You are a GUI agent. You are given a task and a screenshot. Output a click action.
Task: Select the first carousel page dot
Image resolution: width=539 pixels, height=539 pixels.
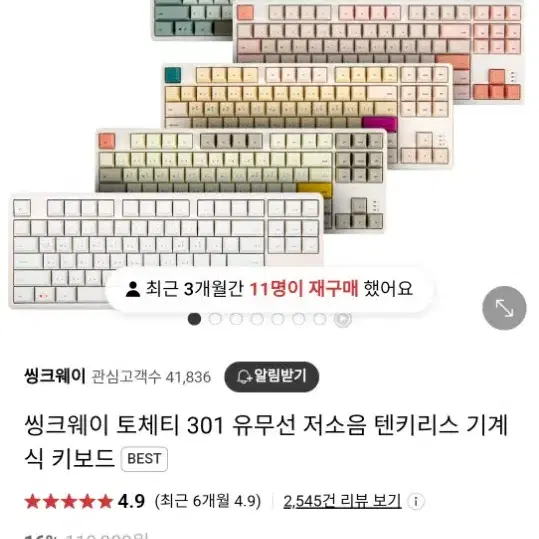click(194, 319)
